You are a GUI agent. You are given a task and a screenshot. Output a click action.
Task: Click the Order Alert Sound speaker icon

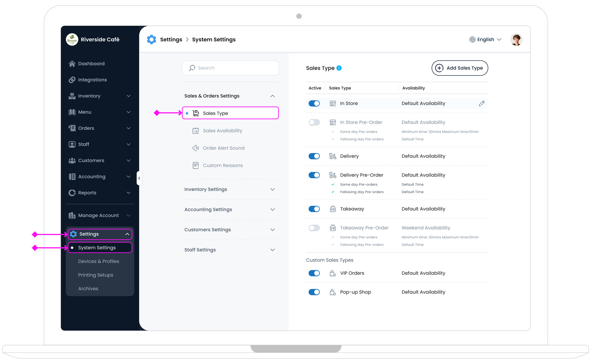[196, 148]
